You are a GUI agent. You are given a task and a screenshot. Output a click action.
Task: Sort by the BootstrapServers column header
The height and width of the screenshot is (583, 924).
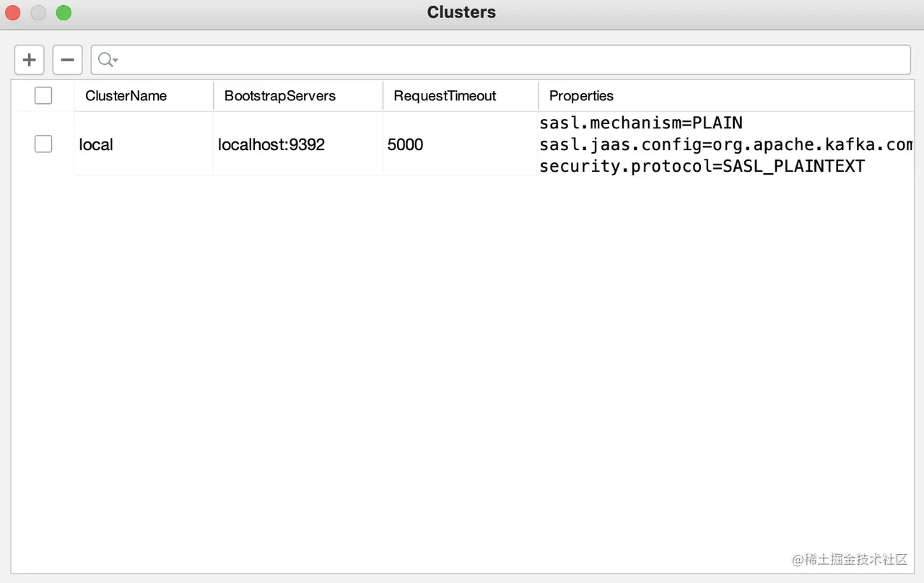(x=280, y=96)
